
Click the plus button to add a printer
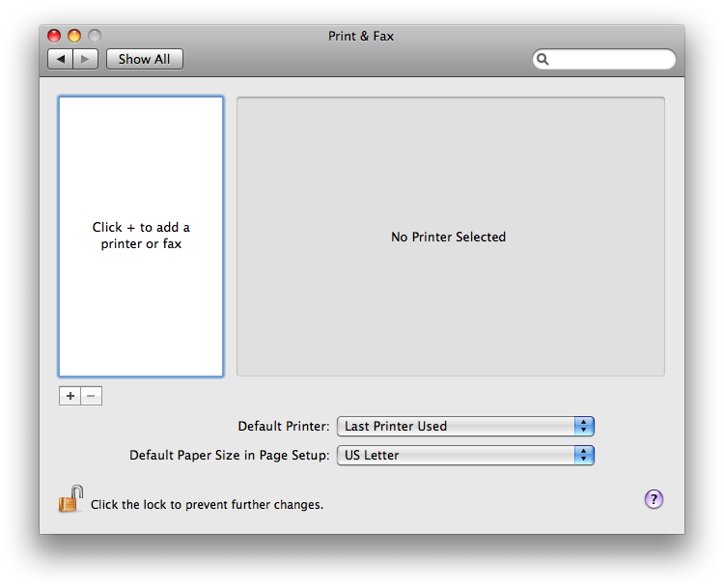pyautogui.click(x=70, y=396)
